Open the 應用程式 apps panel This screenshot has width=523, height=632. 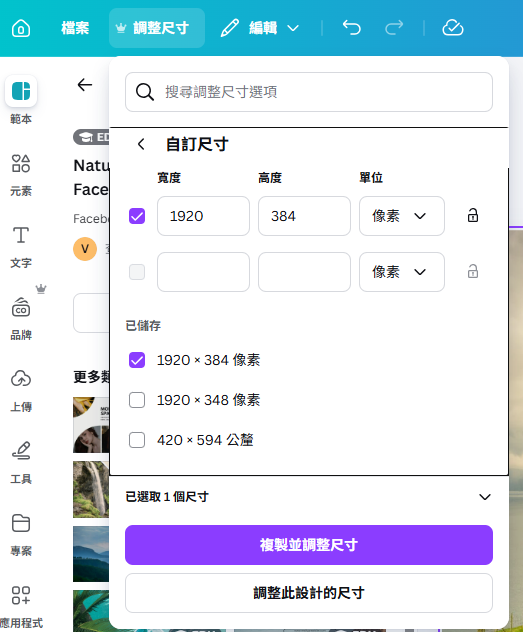click(x=21, y=607)
